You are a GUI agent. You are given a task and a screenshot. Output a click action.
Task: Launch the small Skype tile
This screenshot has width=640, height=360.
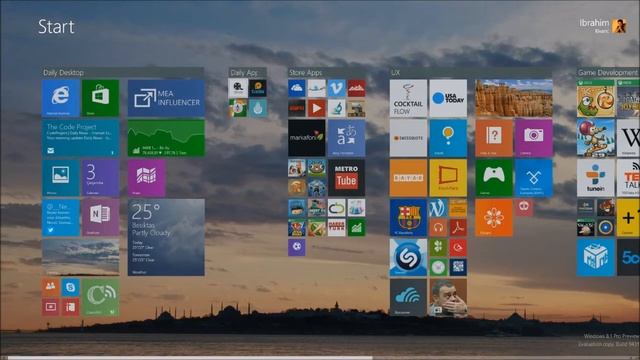(70, 287)
